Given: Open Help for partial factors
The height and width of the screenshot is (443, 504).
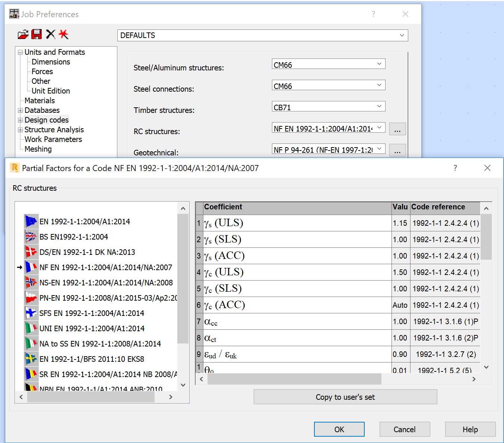Looking at the screenshot, I should tap(470, 429).
